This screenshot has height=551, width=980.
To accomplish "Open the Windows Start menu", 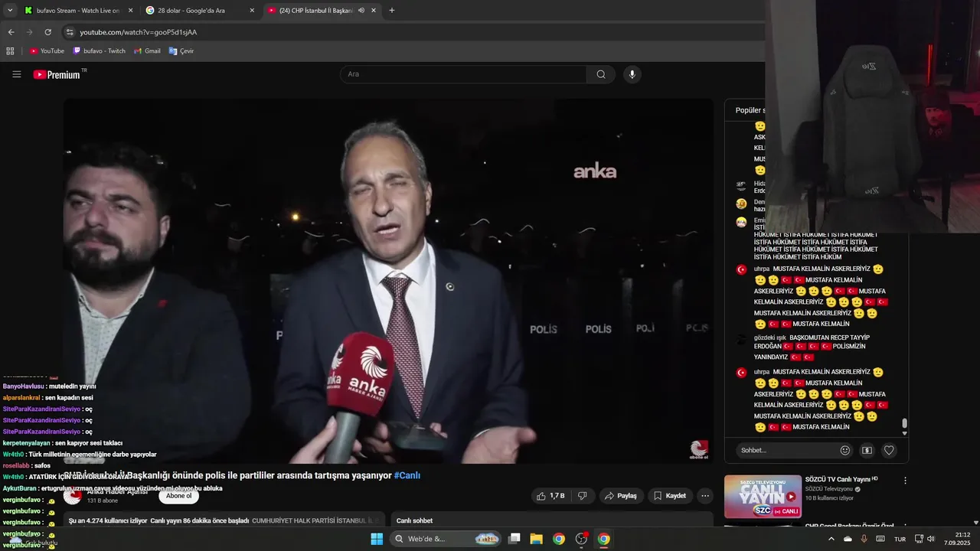I will pos(377,539).
